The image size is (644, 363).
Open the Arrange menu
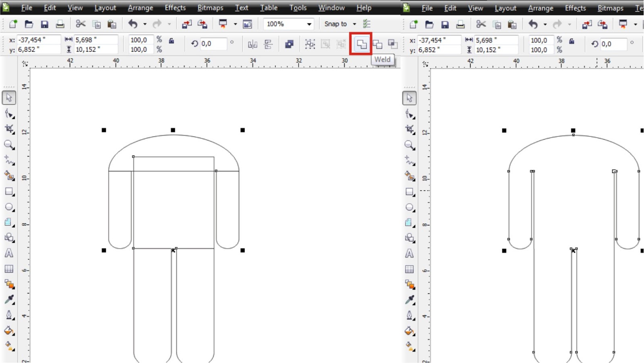pyautogui.click(x=140, y=7)
